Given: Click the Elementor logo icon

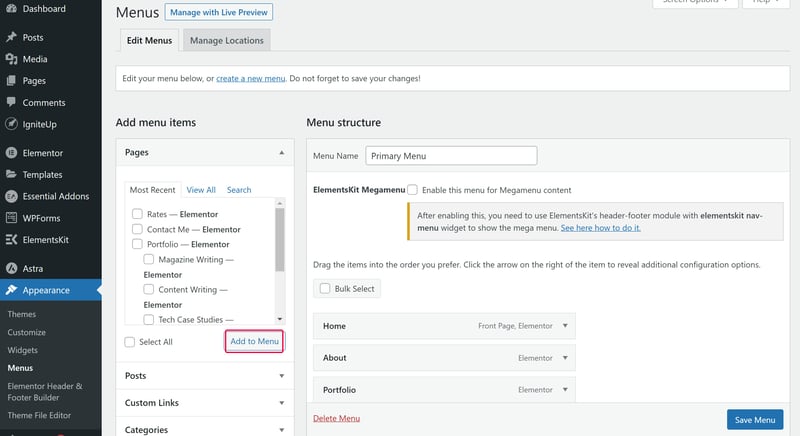Looking at the screenshot, I should (x=11, y=152).
